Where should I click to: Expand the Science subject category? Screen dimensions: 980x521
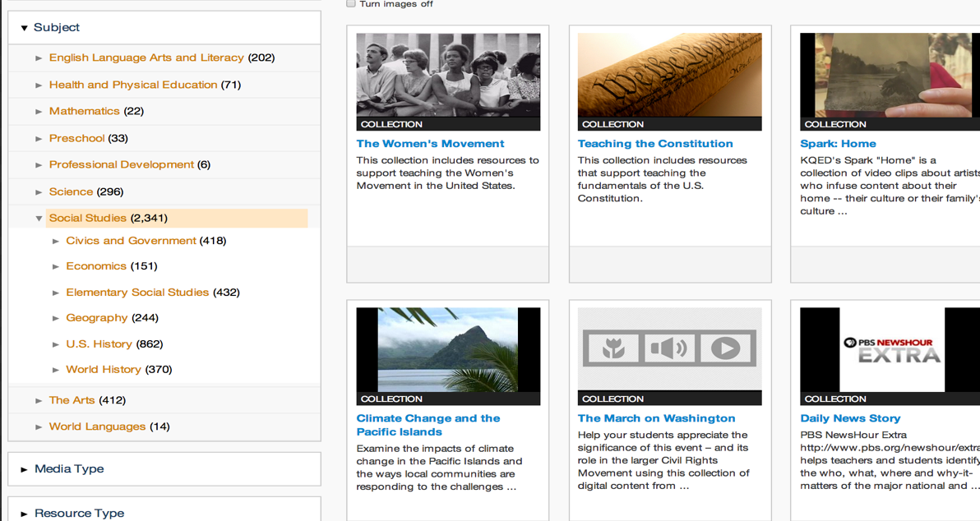(x=38, y=191)
